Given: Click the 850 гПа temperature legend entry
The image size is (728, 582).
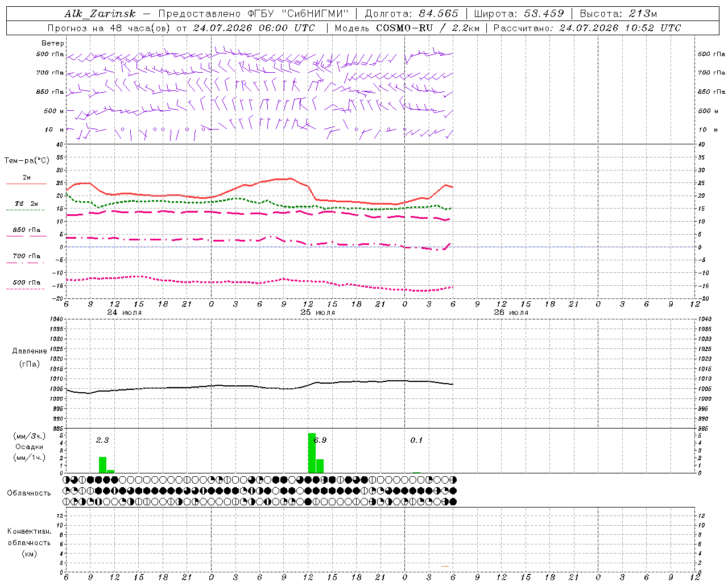Looking at the screenshot, I should coord(26,232).
